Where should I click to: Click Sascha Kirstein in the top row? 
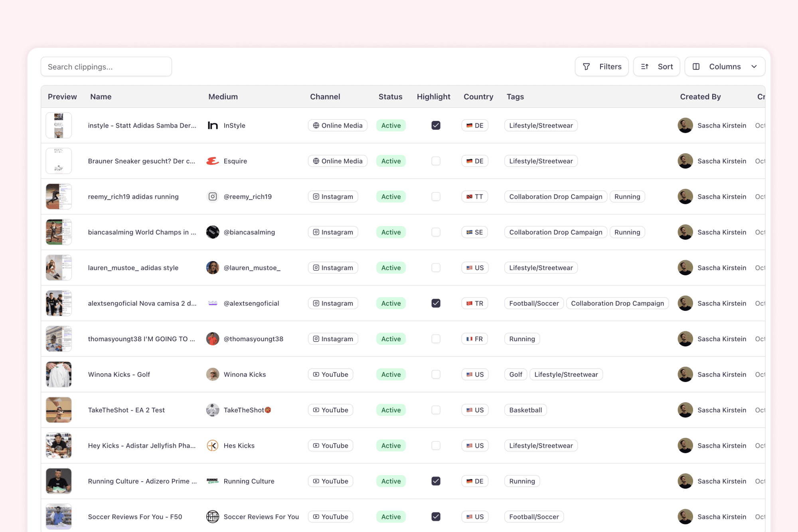[722, 125]
